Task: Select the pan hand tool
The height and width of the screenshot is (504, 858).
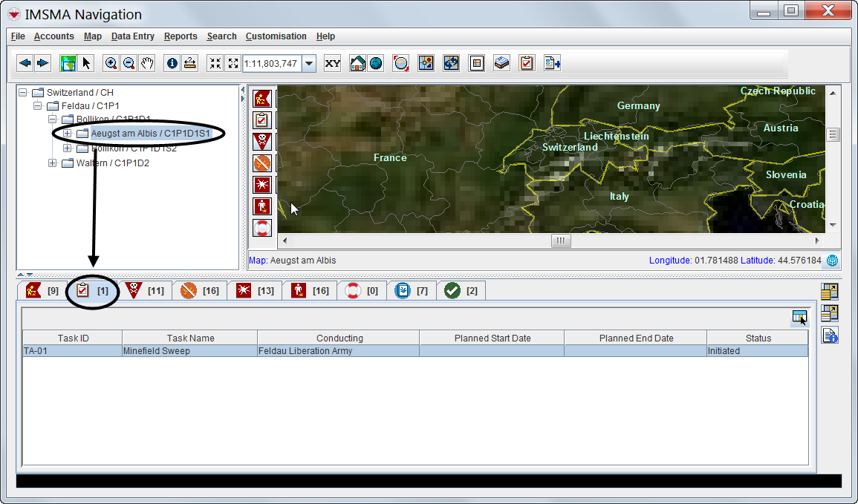Action: [147, 63]
